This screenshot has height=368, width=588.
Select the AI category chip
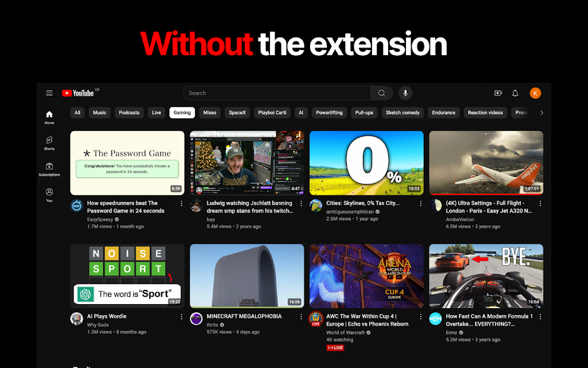click(301, 113)
